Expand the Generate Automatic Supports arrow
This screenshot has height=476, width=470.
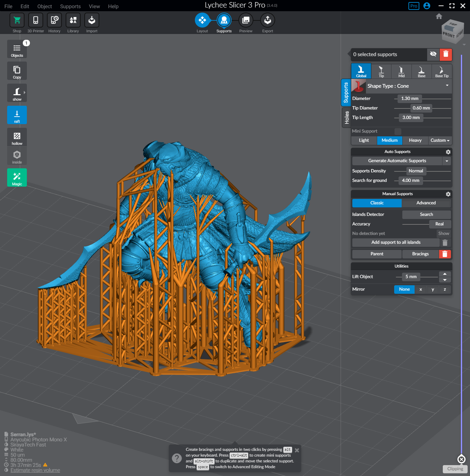[447, 161]
